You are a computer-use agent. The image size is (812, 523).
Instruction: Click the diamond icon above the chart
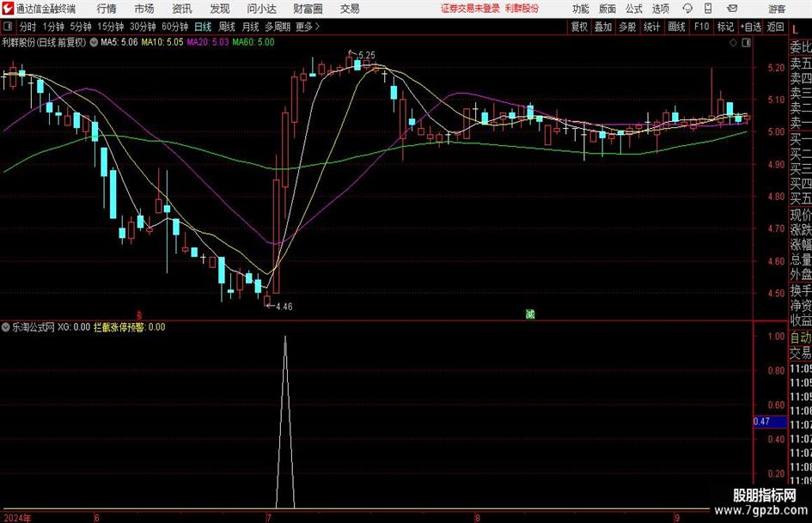[733, 43]
